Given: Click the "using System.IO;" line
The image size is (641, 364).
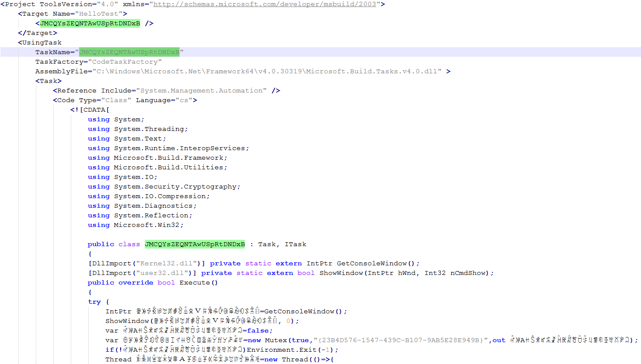Looking at the screenshot, I should point(122,177).
